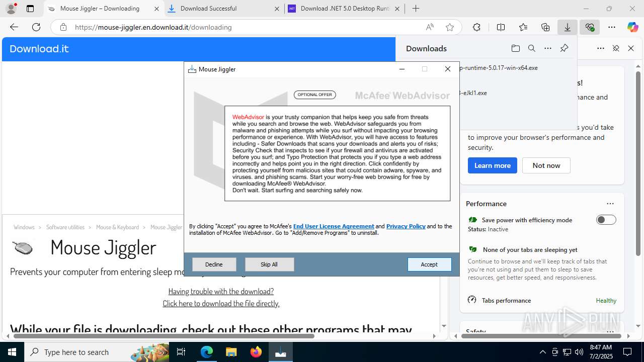The height and width of the screenshot is (362, 644).
Task: Open the notification center icon
Action: pyautogui.click(x=627, y=352)
